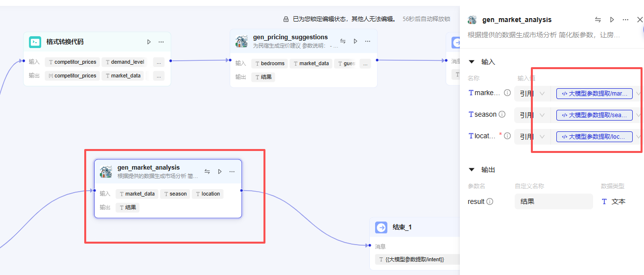644x275 pixels.
Task: Click 结果 output tag on gen_pricing_suggestions
Action: click(263, 77)
